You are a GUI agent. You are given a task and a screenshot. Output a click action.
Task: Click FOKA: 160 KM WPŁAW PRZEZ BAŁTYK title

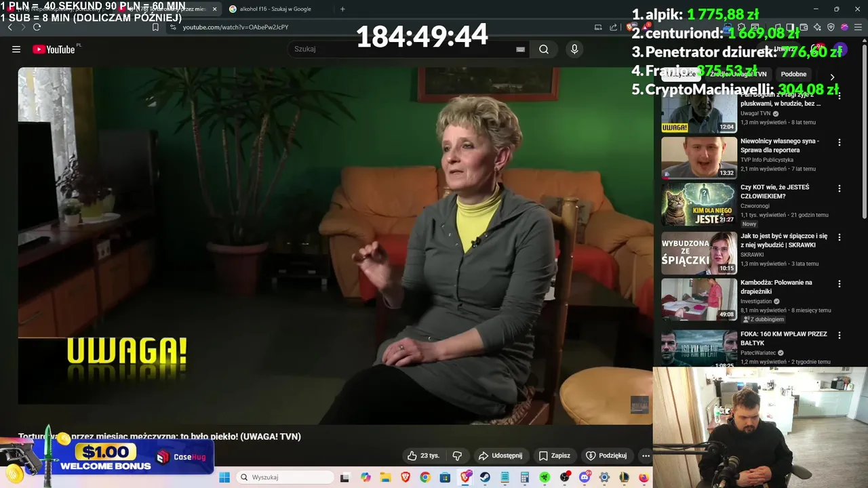coord(784,338)
